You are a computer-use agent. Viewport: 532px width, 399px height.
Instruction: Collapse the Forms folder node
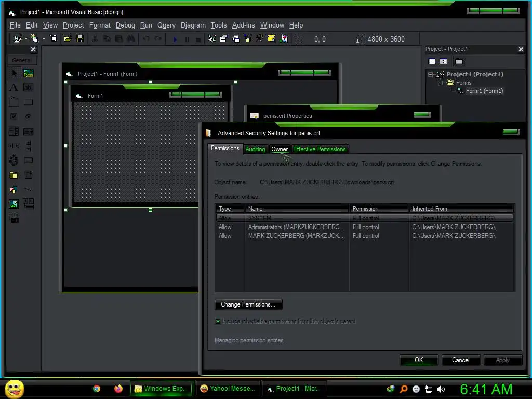440,83
